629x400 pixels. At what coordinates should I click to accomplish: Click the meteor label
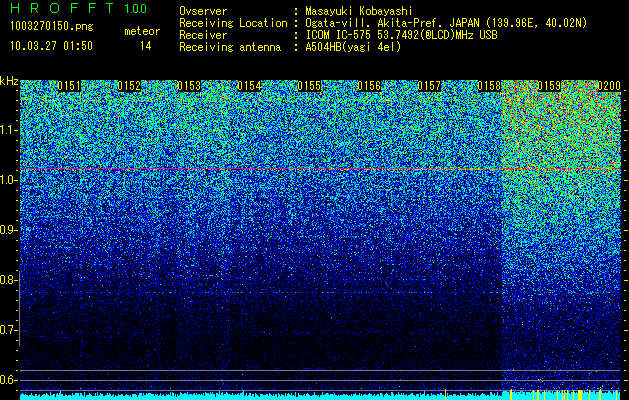(x=142, y=31)
